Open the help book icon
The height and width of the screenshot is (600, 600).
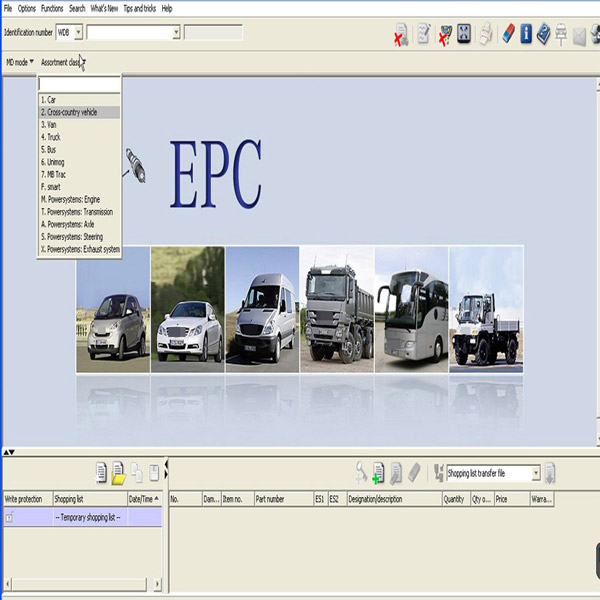coord(544,34)
